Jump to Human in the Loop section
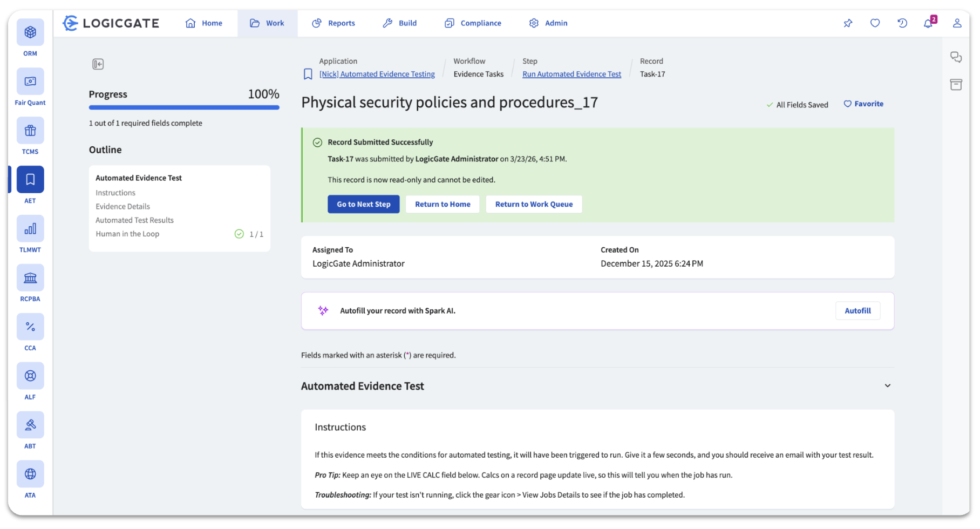The height and width of the screenshot is (529, 980). point(127,234)
